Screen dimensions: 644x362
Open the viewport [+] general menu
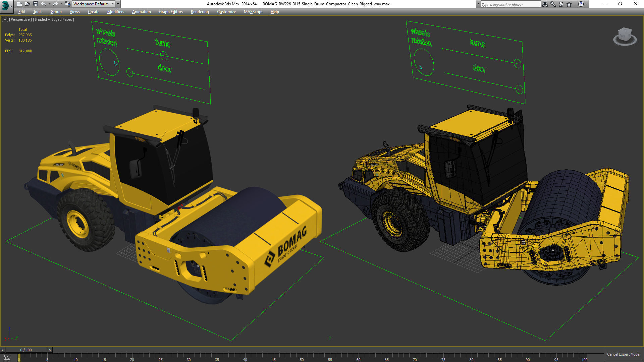point(5,19)
